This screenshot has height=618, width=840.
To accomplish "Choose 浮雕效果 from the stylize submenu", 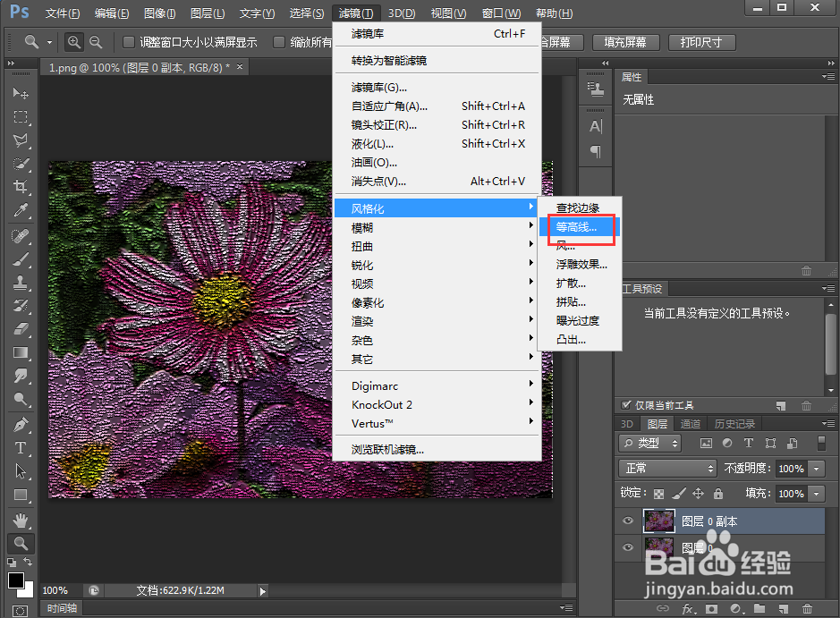I will pos(581,264).
